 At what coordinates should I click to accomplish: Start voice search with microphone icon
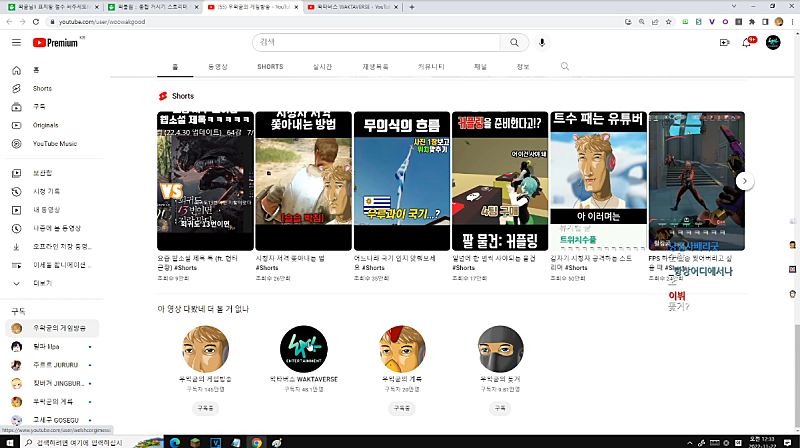point(542,43)
